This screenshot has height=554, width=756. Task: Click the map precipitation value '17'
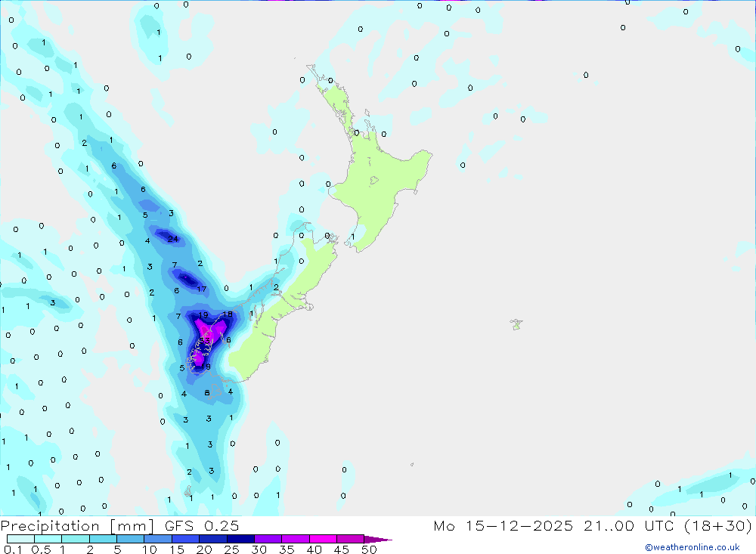202,289
